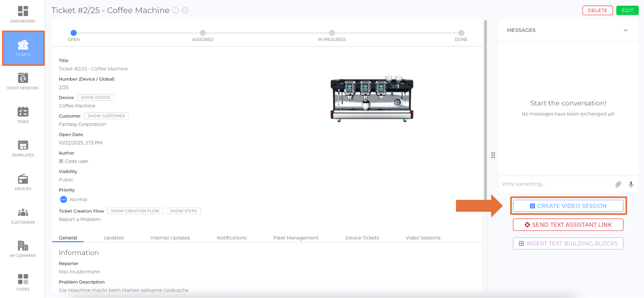Viewport: 644px width, 298px height.
Task: Switch to the Fleet Management tab
Action: [296, 238]
